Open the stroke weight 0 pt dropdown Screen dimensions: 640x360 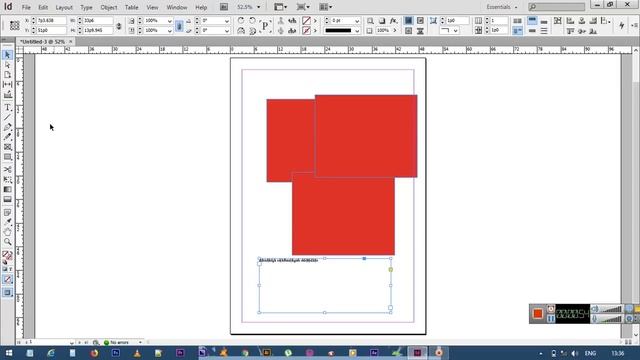click(x=357, y=20)
